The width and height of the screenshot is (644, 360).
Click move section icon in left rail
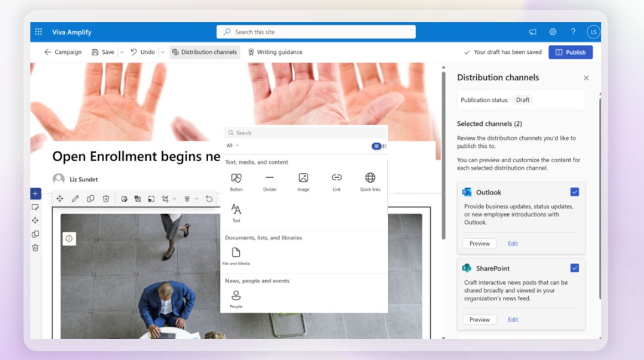(x=35, y=220)
